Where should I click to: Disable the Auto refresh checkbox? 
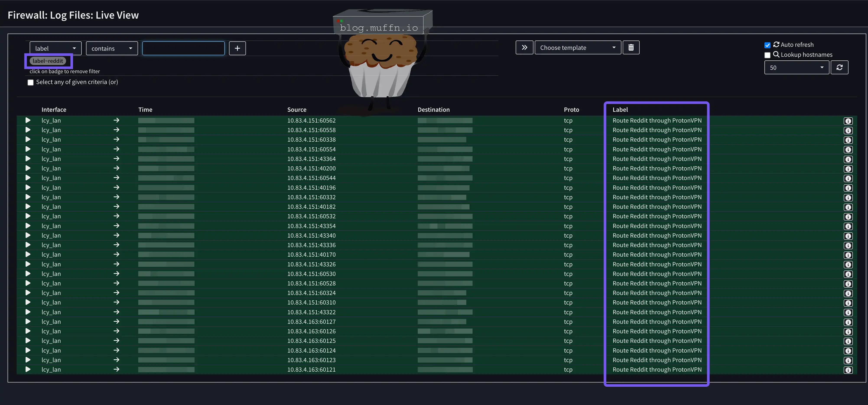pos(767,45)
